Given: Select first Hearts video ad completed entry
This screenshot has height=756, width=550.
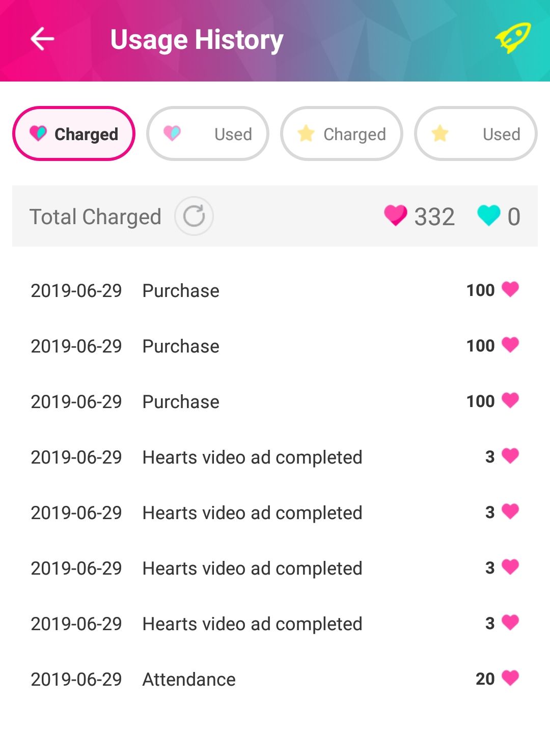Looking at the screenshot, I should [x=252, y=457].
